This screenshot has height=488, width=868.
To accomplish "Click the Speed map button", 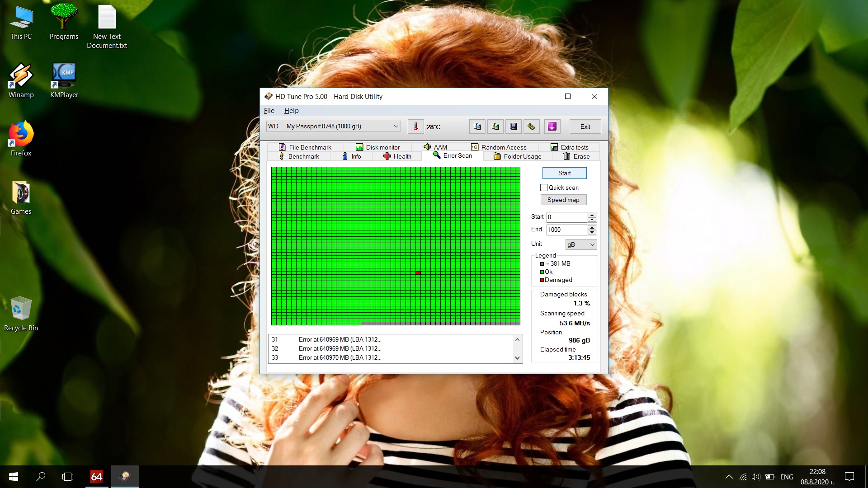I will click(x=563, y=200).
